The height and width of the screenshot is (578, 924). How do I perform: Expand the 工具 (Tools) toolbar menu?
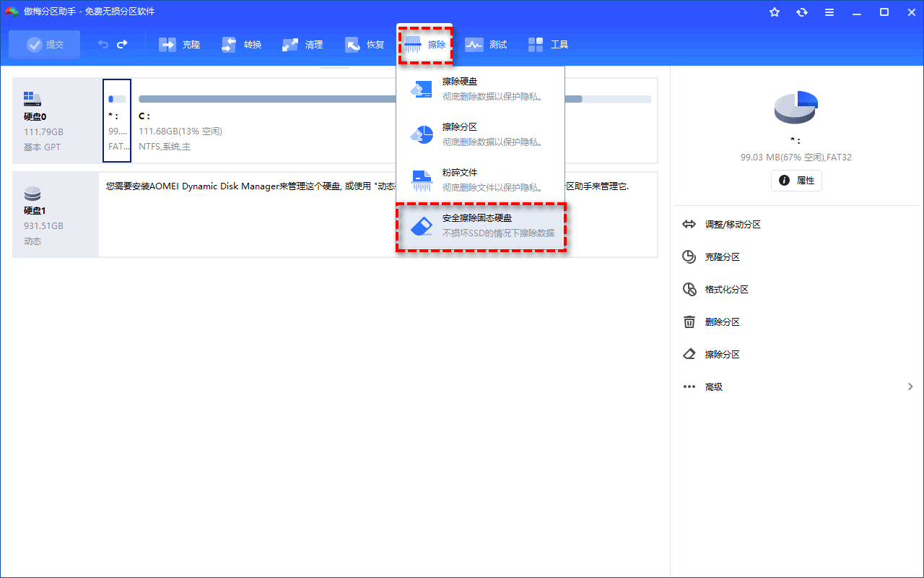point(549,45)
